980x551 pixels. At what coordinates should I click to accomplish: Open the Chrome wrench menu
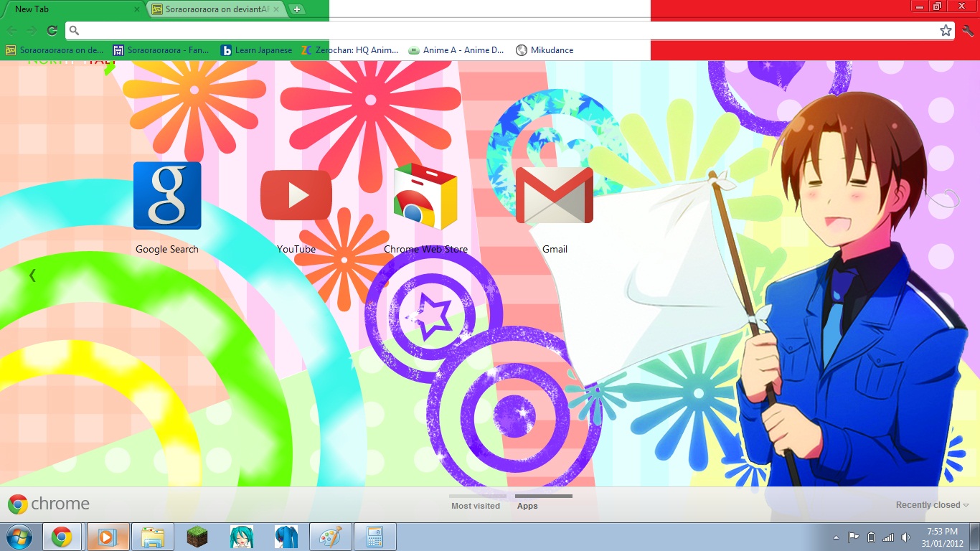tap(968, 31)
